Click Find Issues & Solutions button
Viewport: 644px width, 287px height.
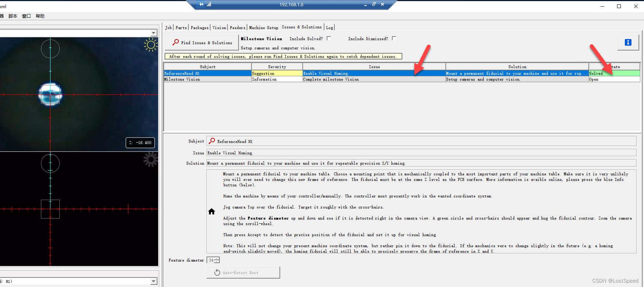point(202,43)
